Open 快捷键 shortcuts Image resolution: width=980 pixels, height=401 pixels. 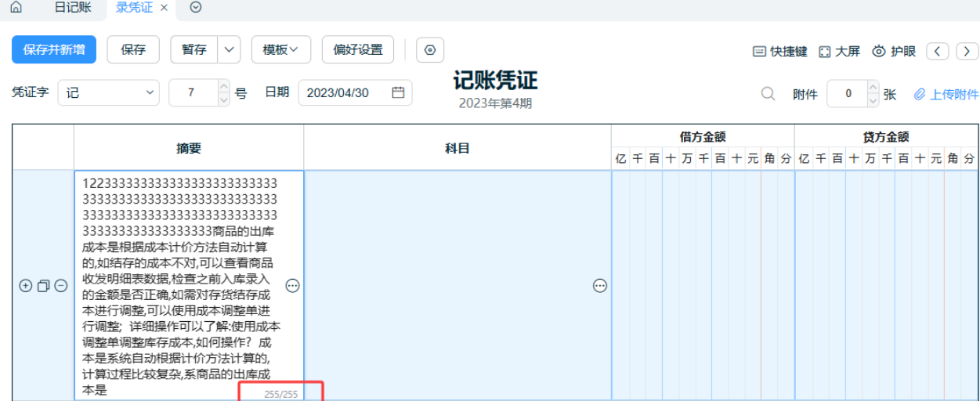tap(779, 51)
